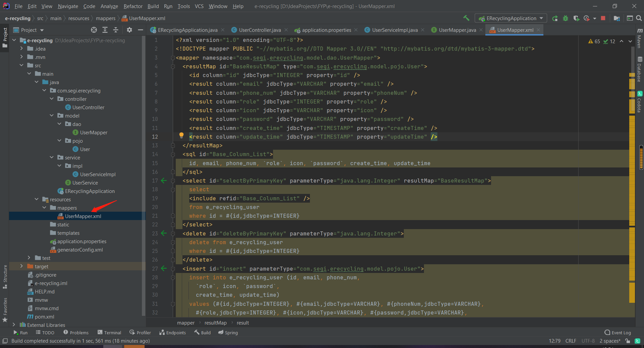Click gutter navigation arrow on line 27
The image size is (644, 348).
(x=164, y=269)
